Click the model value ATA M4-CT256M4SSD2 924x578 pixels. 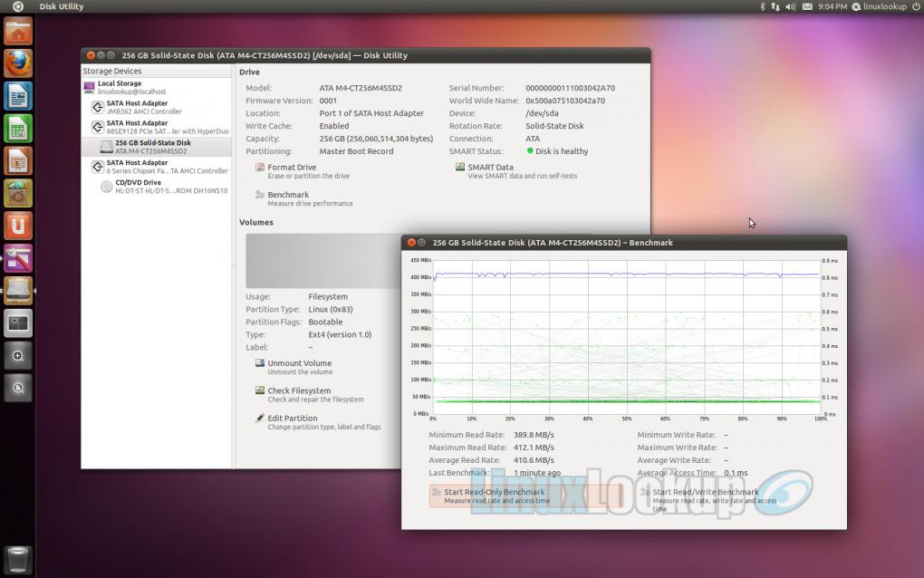[360, 88]
